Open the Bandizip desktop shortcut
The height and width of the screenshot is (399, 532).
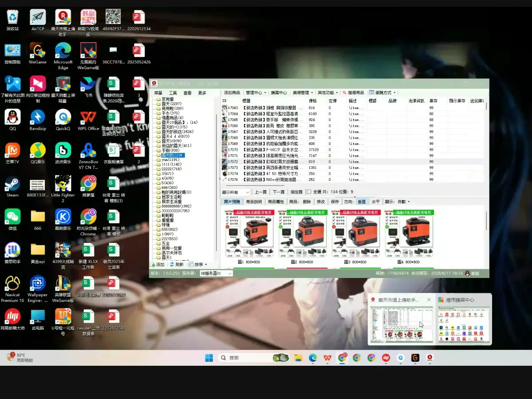(38, 120)
